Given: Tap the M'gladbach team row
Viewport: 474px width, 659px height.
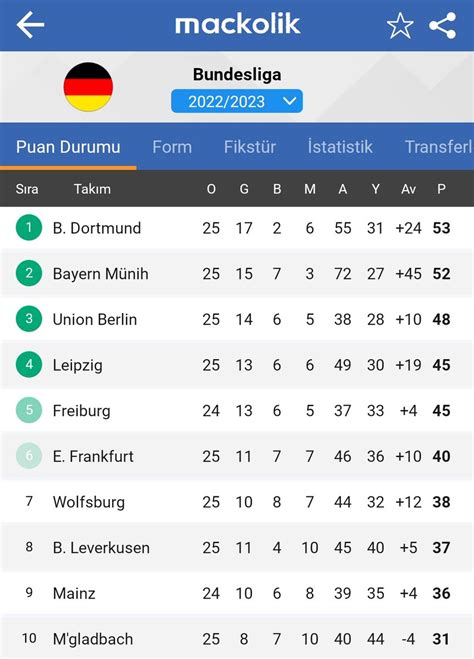Looking at the screenshot, I should tap(237, 639).
